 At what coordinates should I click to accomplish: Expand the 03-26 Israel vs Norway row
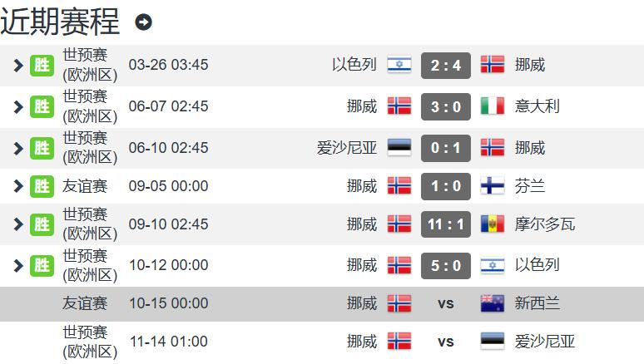point(18,65)
